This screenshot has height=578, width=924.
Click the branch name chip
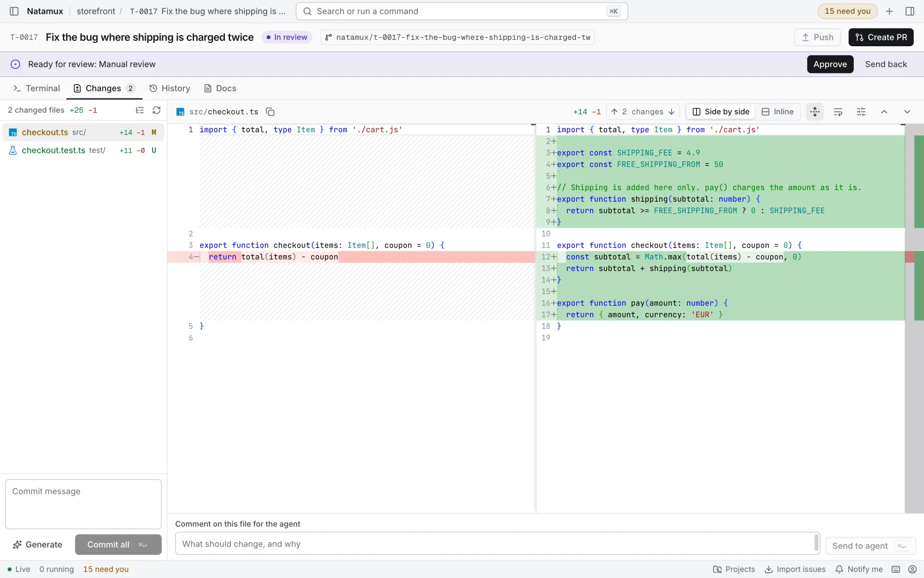457,37
